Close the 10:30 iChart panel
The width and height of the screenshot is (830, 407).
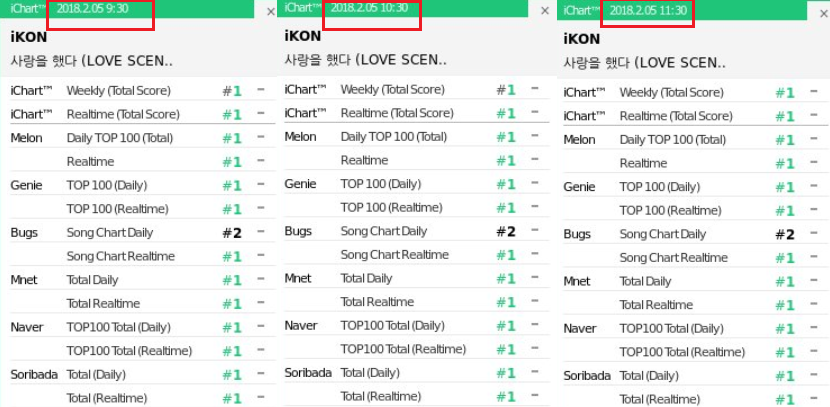(x=544, y=11)
